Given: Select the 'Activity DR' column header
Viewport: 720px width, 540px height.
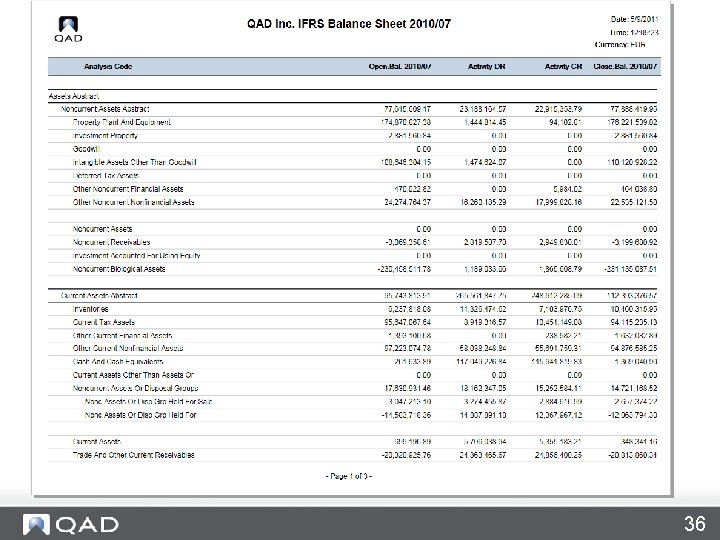Looking at the screenshot, I should (x=487, y=67).
